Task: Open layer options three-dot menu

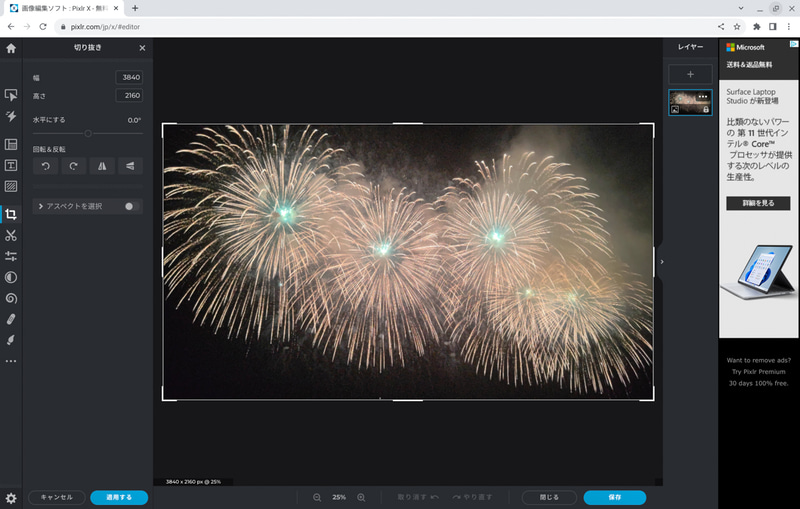Action: 703,96
